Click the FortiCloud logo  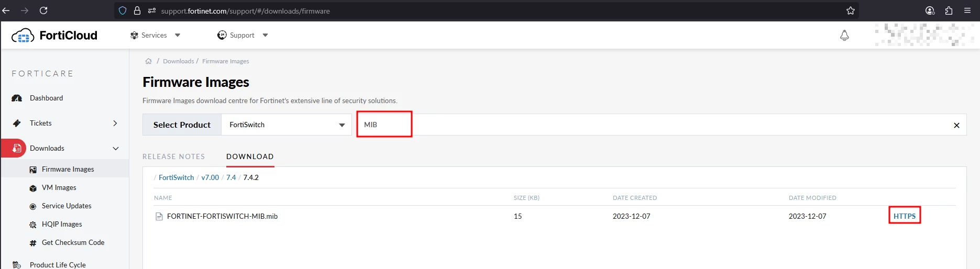coord(54,36)
